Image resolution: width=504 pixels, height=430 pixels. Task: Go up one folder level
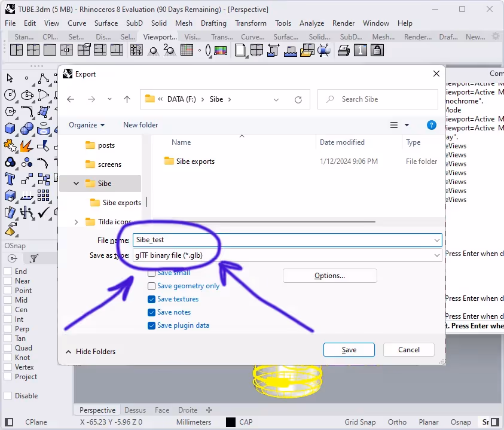pos(127,99)
